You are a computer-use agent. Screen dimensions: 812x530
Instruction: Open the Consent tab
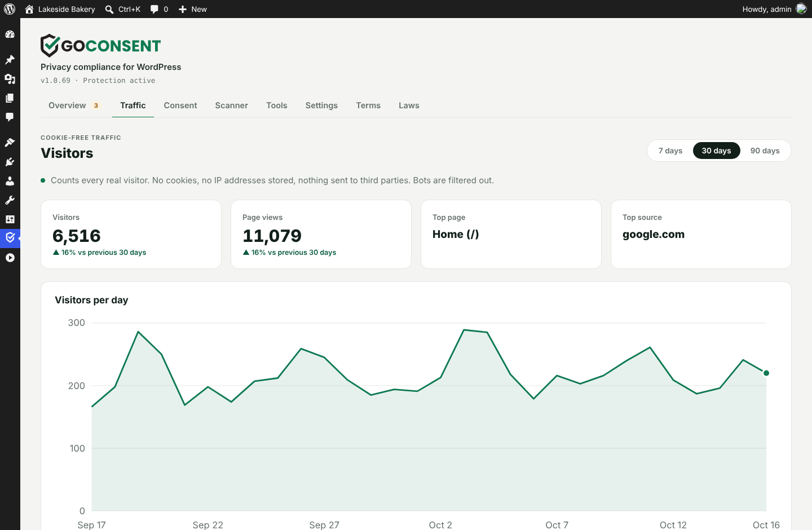click(180, 105)
